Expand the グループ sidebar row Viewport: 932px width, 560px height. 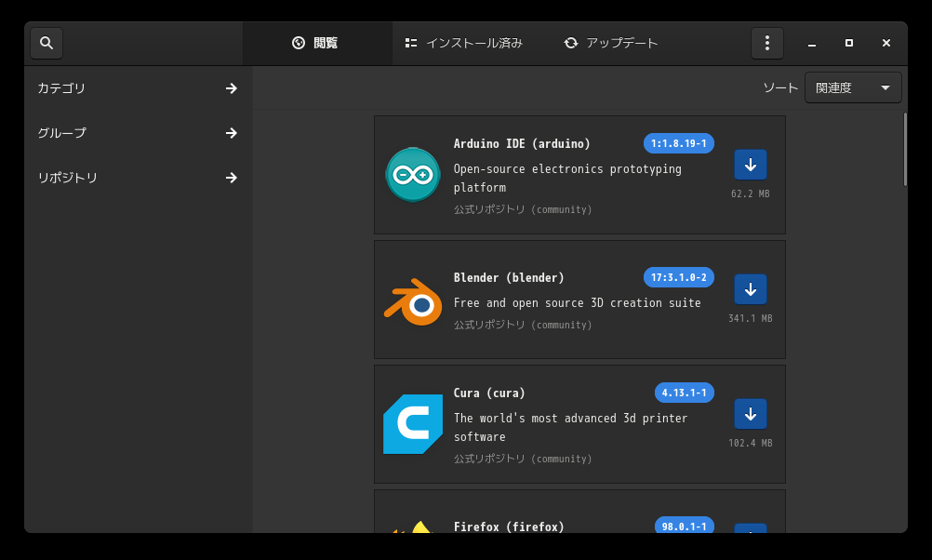click(138, 133)
